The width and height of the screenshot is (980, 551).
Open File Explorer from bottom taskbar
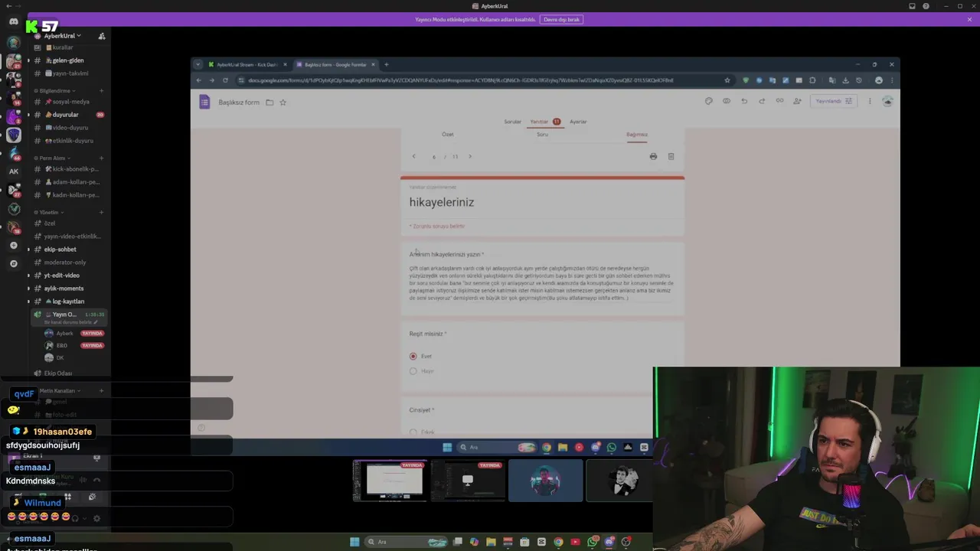[491, 542]
